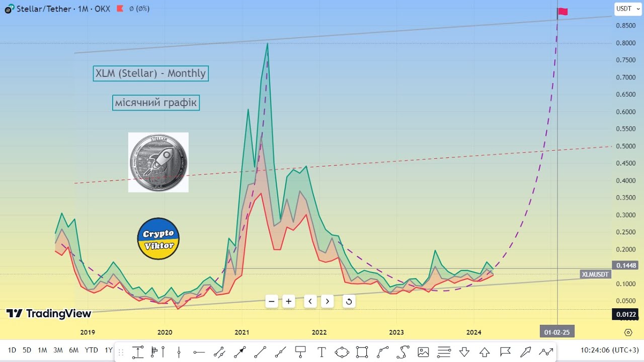Click the 2024 year on time axis
Viewport: 644px width, 362px height.
point(474,332)
